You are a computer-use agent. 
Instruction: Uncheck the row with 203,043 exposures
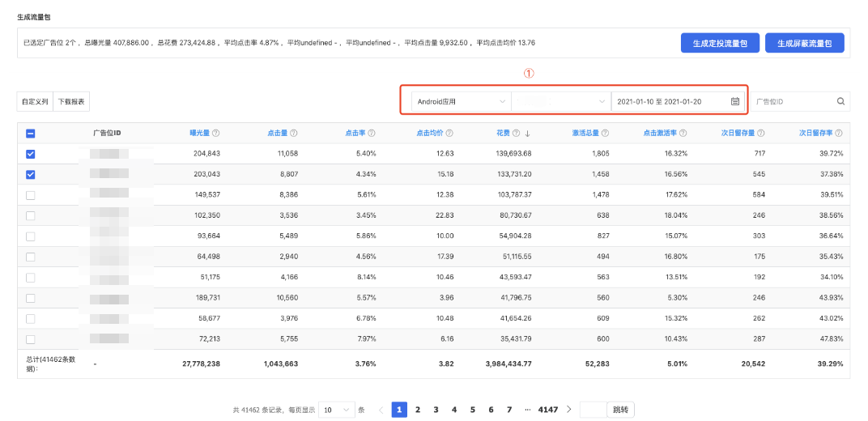pyautogui.click(x=31, y=174)
